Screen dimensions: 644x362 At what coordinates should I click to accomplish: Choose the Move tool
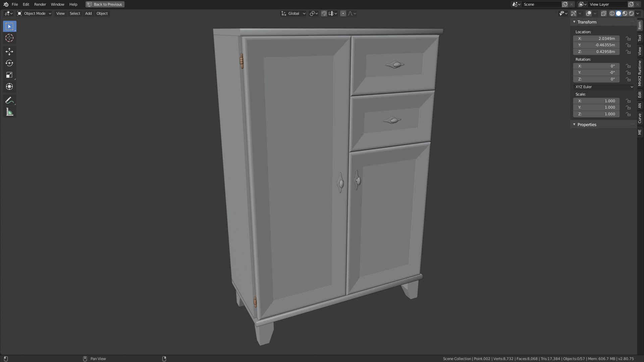(9, 52)
